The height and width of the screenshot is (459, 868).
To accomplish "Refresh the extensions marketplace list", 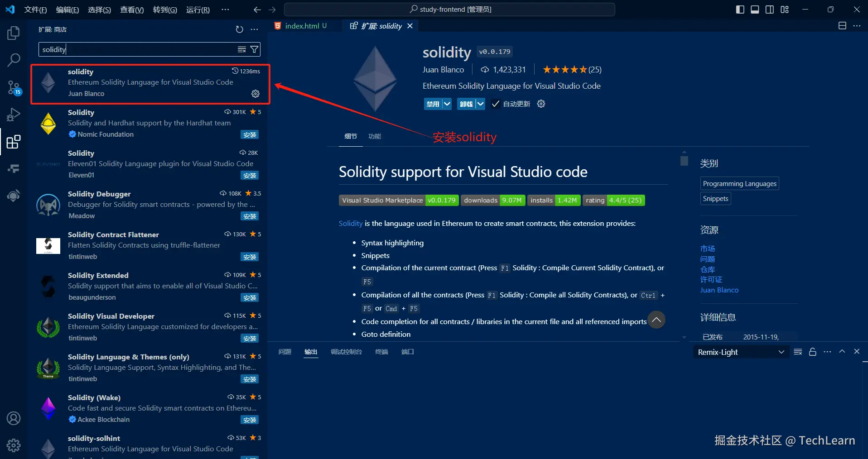I will coord(240,29).
